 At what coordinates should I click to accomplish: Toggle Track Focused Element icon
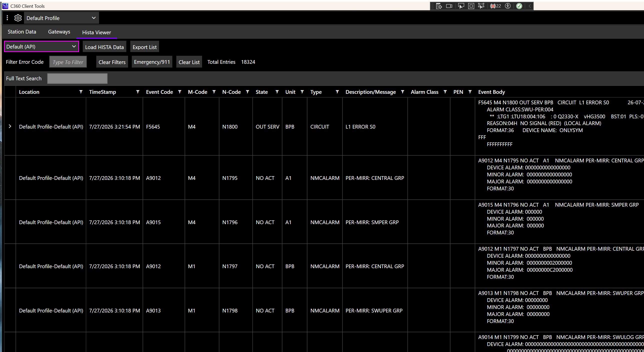(481, 6)
